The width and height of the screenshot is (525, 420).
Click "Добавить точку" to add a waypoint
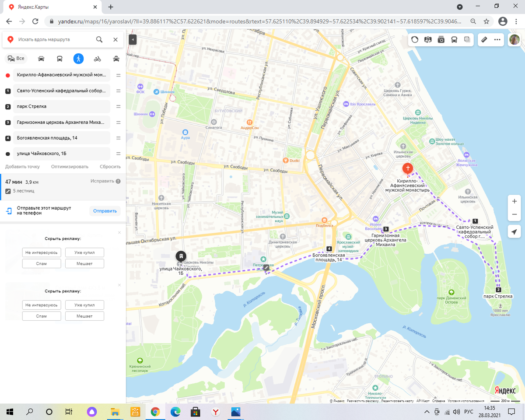[22, 167]
